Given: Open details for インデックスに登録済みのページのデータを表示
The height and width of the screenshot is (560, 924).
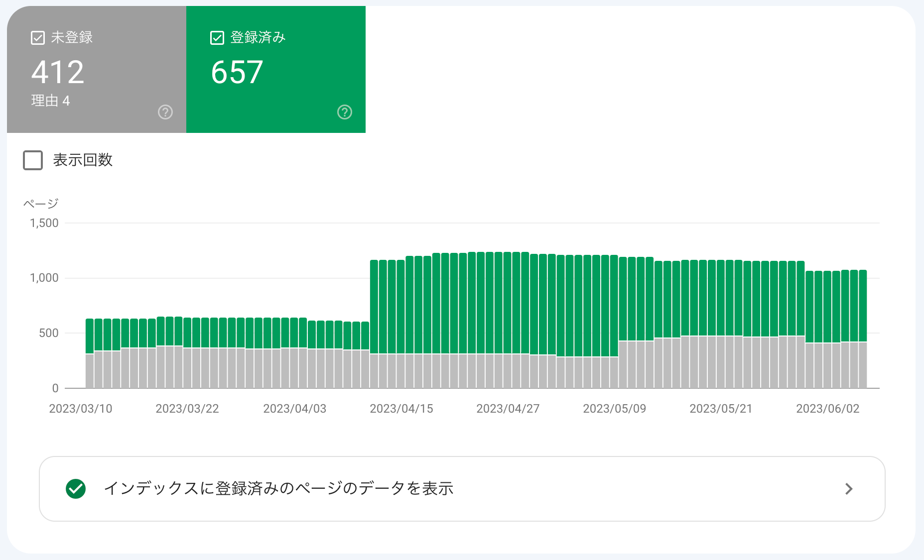Looking at the screenshot, I should [279, 488].
